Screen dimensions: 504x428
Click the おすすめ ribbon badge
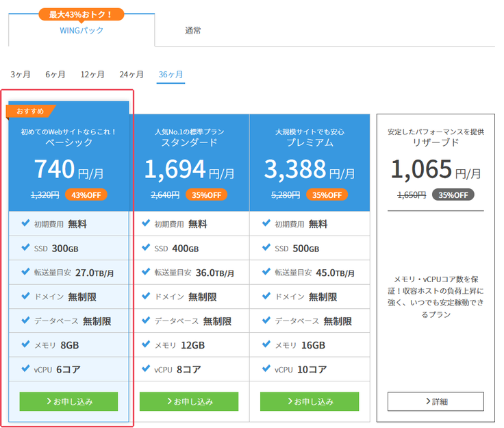(x=29, y=111)
